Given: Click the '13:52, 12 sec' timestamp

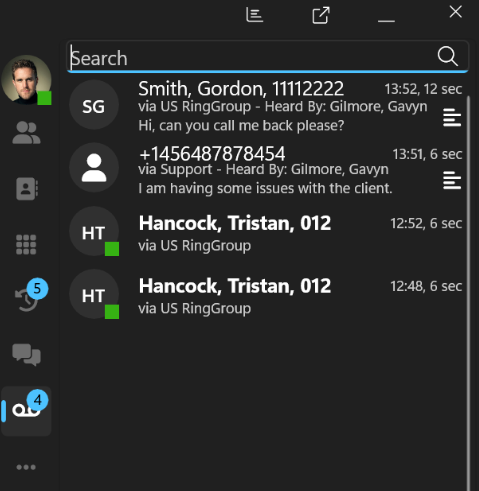Looking at the screenshot, I should [x=423, y=89].
